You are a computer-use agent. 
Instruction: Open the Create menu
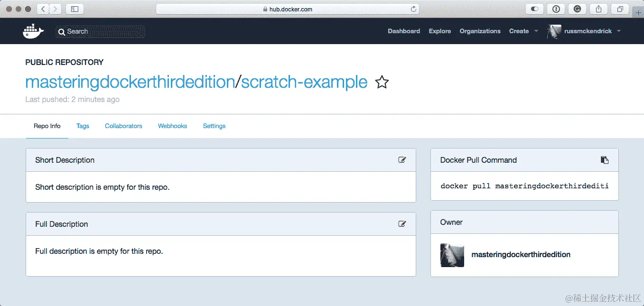[519, 31]
